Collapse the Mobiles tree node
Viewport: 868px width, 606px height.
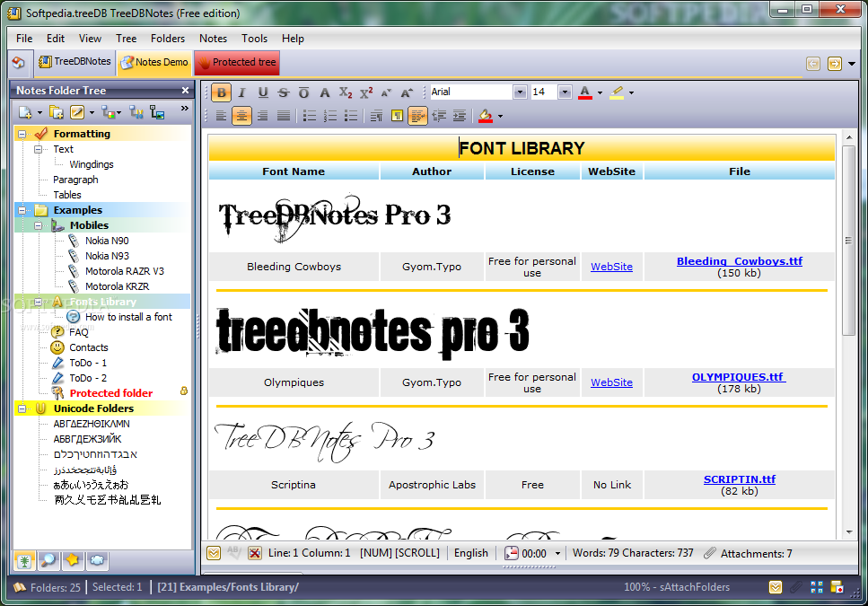tap(39, 225)
